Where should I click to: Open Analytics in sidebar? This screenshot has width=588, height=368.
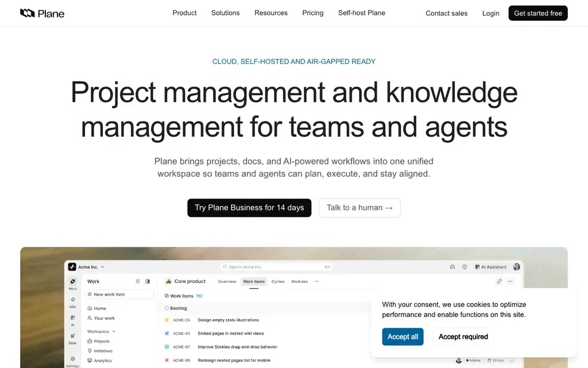point(99,361)
